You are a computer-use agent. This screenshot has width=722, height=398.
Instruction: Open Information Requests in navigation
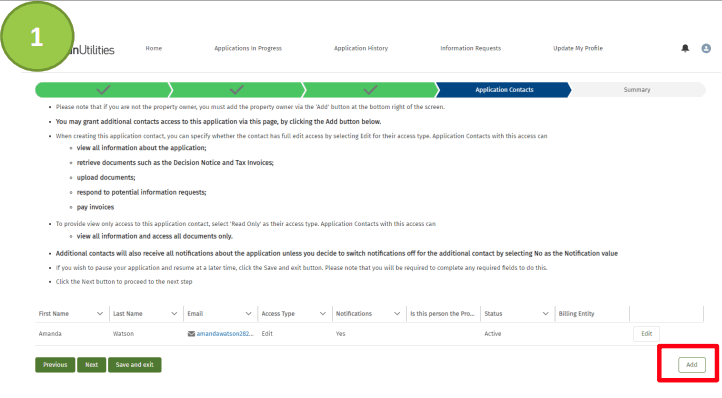click(471, 48)
